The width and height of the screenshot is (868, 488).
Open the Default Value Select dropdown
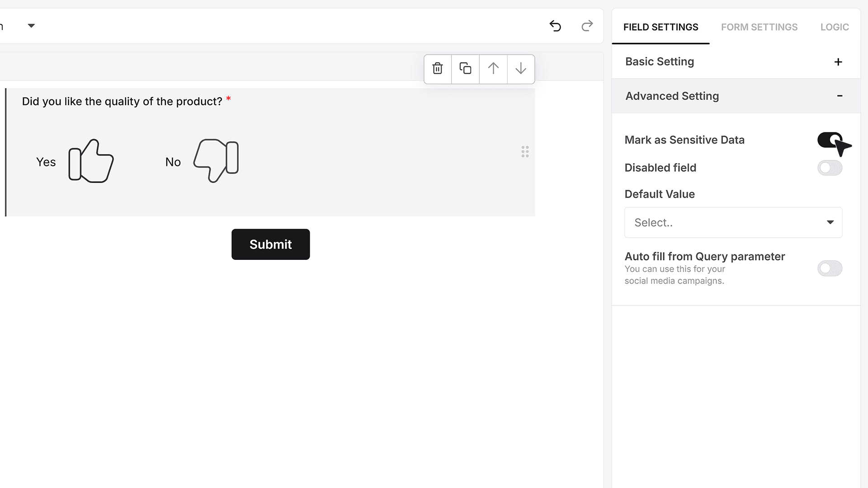point(733,222)
